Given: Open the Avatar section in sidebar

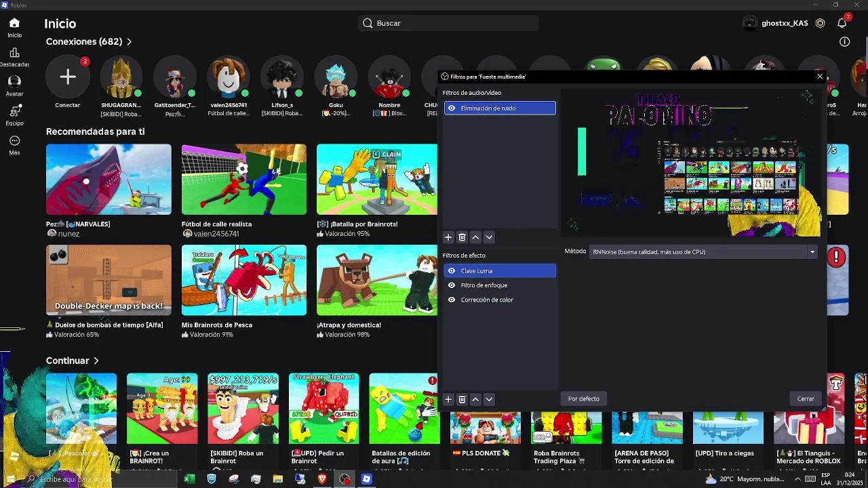Looking at the screenshot, I should (x=14, y=86).
